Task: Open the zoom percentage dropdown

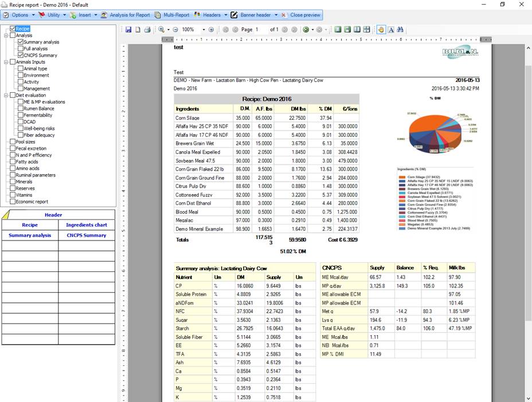Action: coord(204,29)
